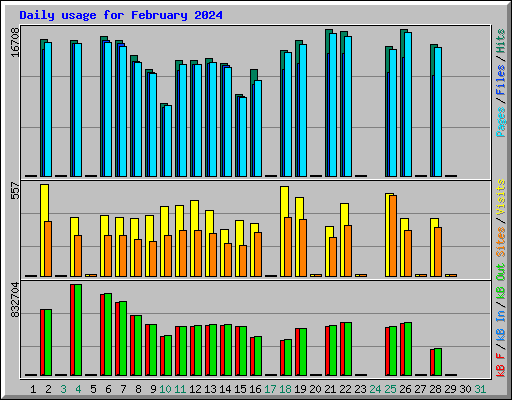The image size is (512, 400).
Task: Click the cyan pages bar for day 21
Action: pyautogui.click(x=333, y=105)
